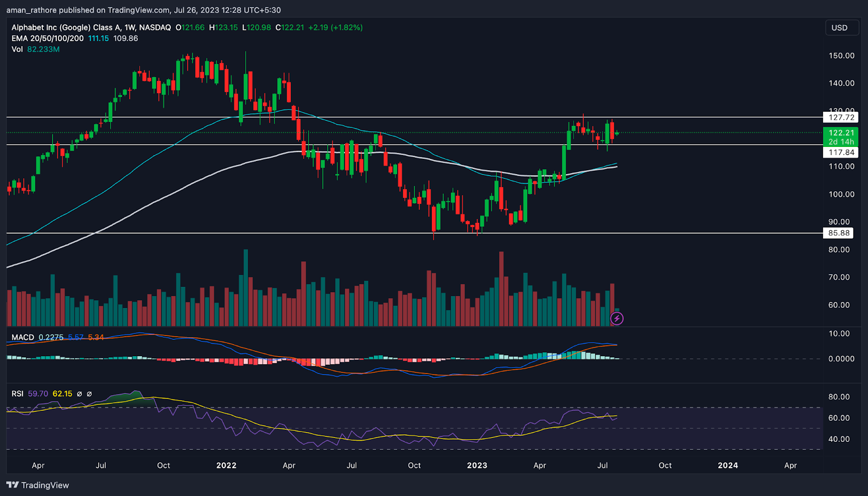Screen dimensions: 868x496
Task: Click the 2024 label on time axis
Action: click(x=727, y=465)
